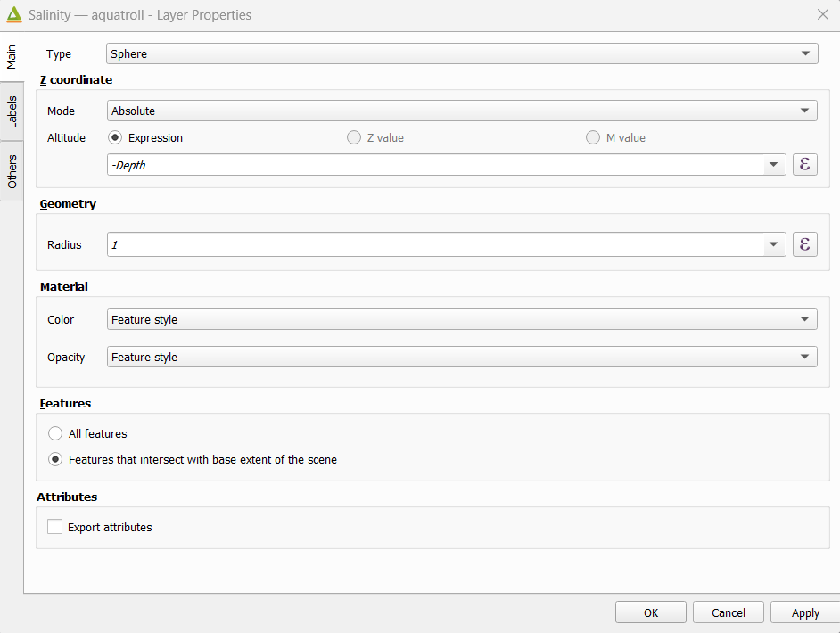This screenshot has height=633, width=840.
Task: Click the Qgis2threejs logo in title bar
Action: (x=14, y=14)
